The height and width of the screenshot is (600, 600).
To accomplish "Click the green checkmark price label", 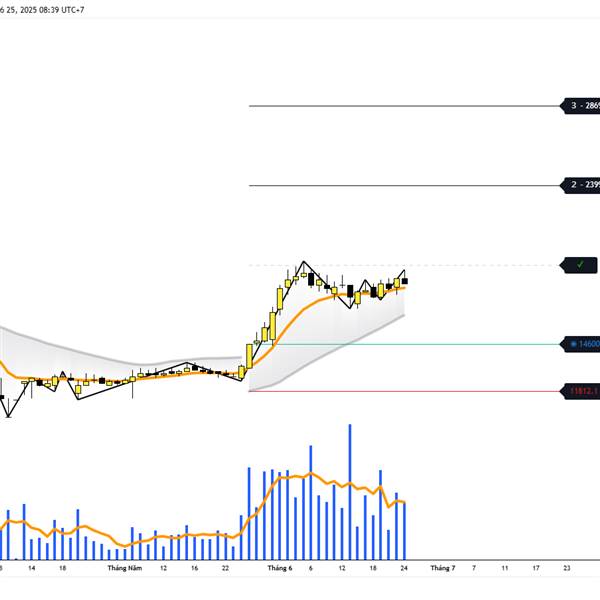I will pyautogui.click(x=579, y=265).
